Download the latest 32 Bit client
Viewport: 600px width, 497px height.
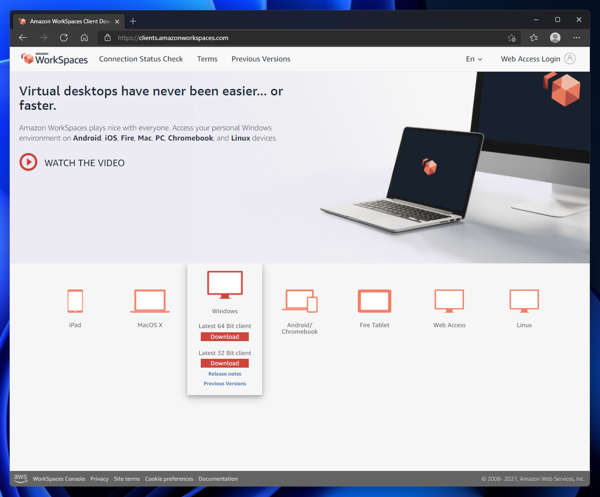click(x=225, y=363)
